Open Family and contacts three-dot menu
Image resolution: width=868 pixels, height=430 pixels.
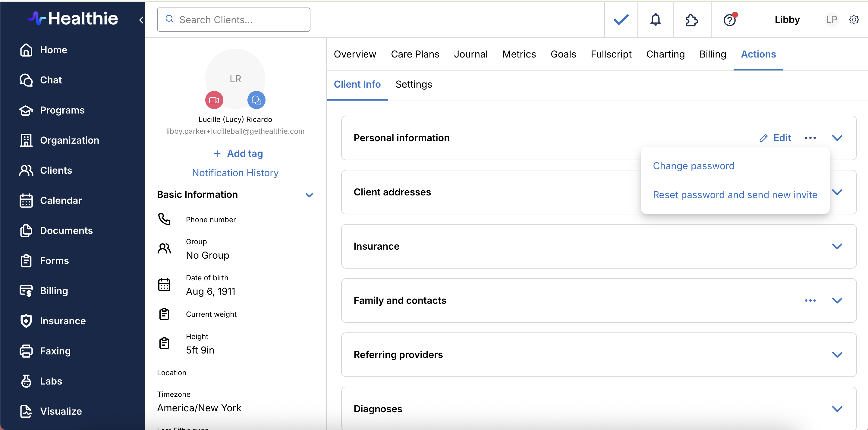pos(810,300)
